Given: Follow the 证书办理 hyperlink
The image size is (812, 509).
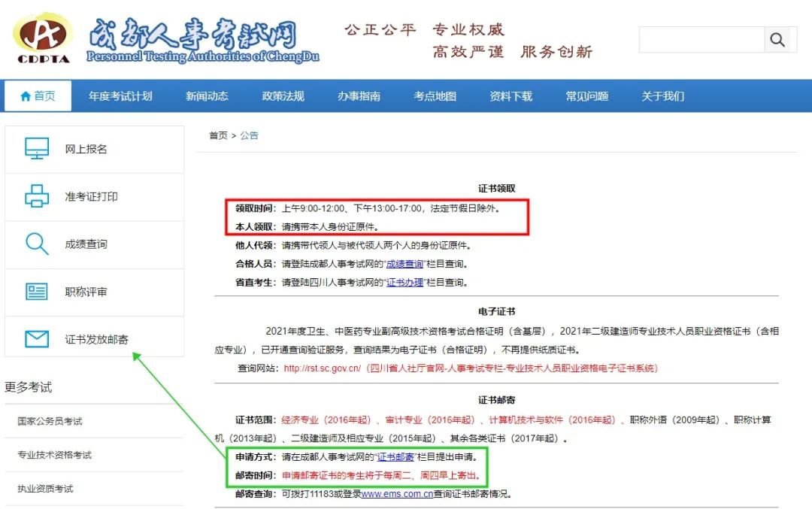Looking at the screenshot, I should [404, 283].
